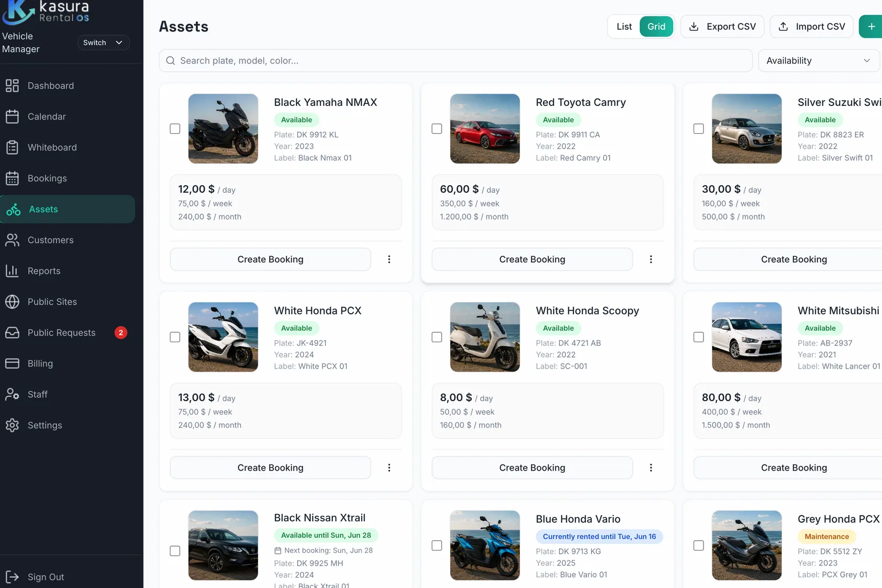Open the Grey Honda PCX thumbnail
Viewport: 882px width, 588px height.
click(747, 545)
